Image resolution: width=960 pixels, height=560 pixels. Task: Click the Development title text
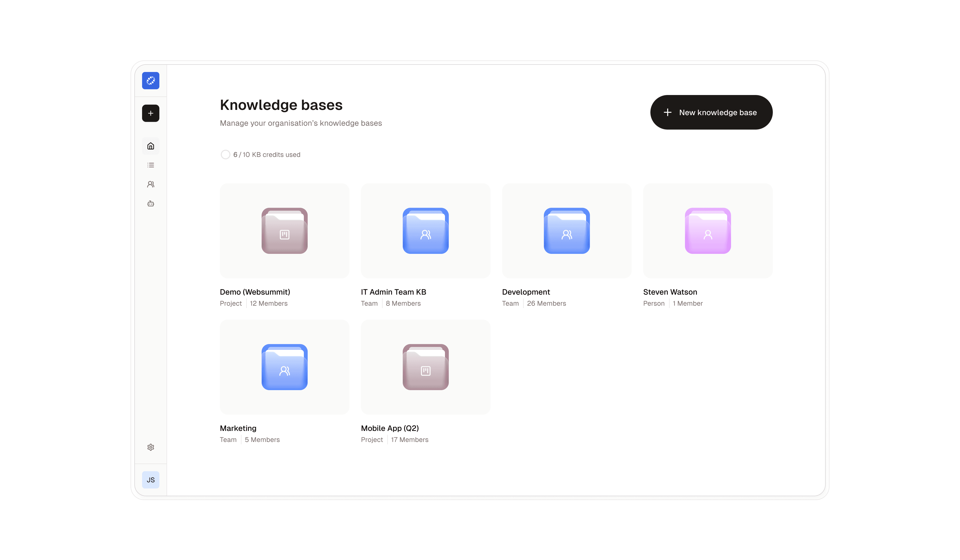526,292
